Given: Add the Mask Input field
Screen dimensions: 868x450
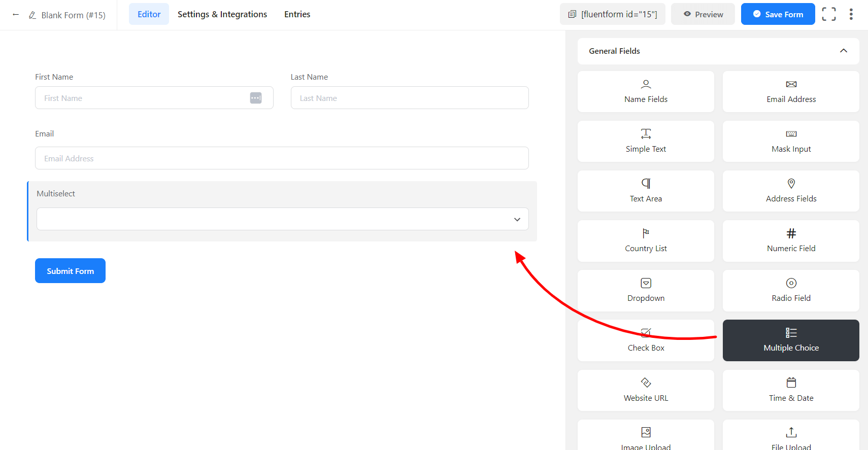Looking at the screenshot, I should 791,142.
